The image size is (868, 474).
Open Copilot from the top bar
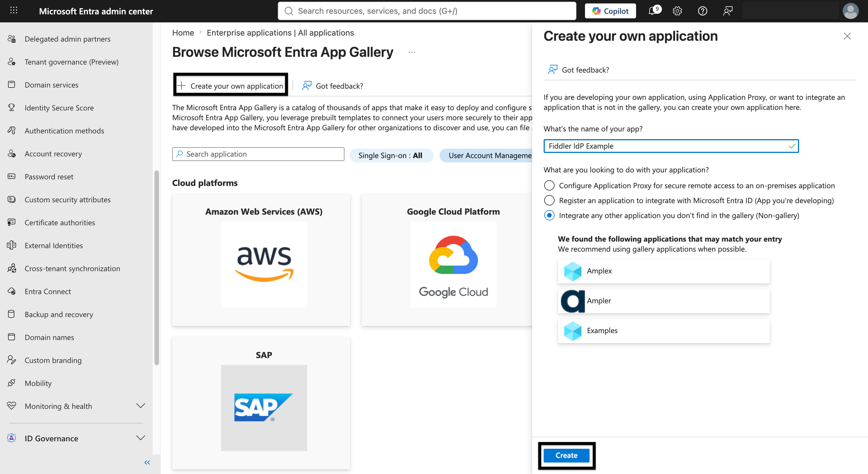click(x=610, y=11)
